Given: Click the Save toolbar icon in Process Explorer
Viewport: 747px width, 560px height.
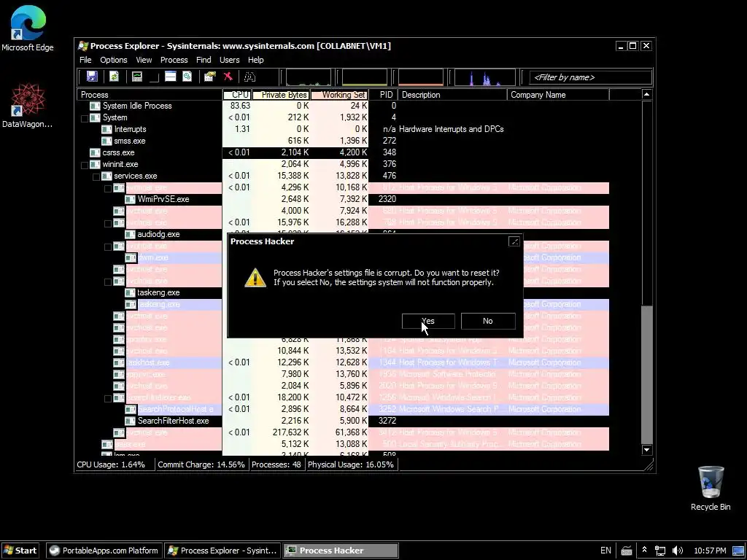Looking at the screenshot, I should 92,77.
